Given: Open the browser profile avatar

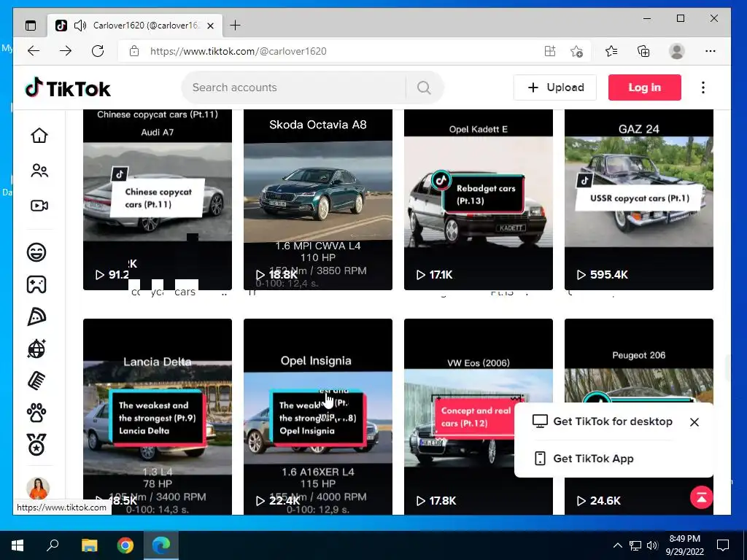Looking at the screenshot, I should pos(677,51).
